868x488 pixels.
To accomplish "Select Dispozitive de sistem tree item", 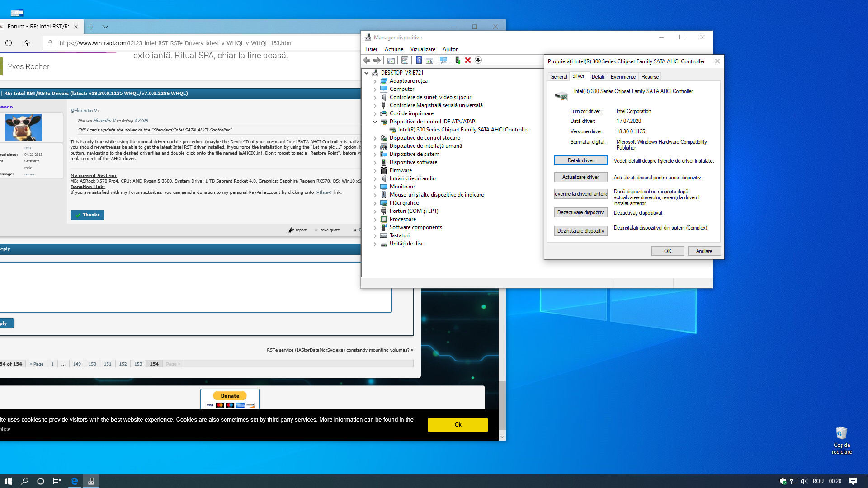I will [414, 154].
